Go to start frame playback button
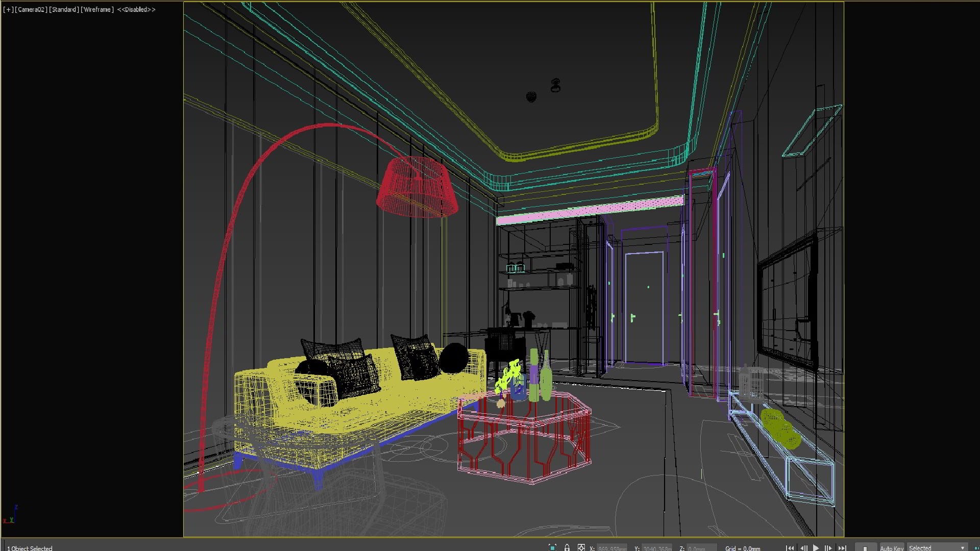 [x=790, y=548]
